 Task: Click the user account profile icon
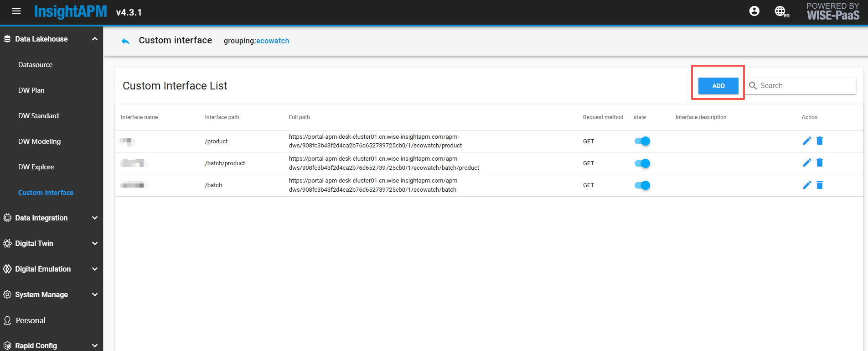pos(754,11)
